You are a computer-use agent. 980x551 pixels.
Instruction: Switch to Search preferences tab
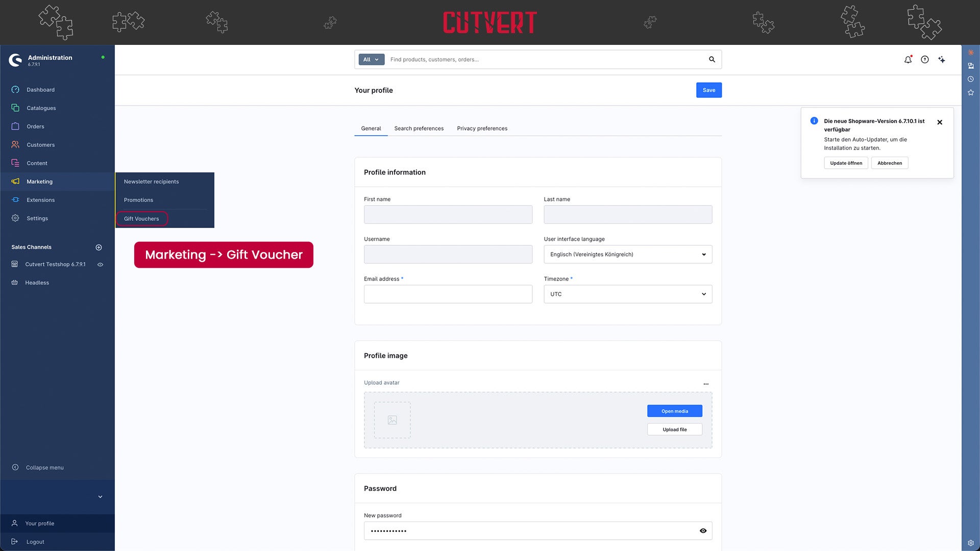point(419,129)
